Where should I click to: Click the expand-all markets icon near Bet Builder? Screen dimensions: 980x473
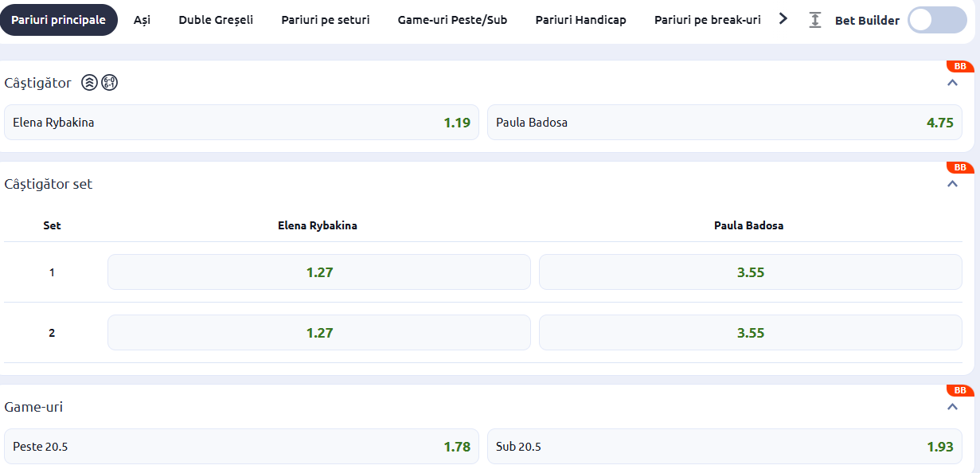(814, 20)
